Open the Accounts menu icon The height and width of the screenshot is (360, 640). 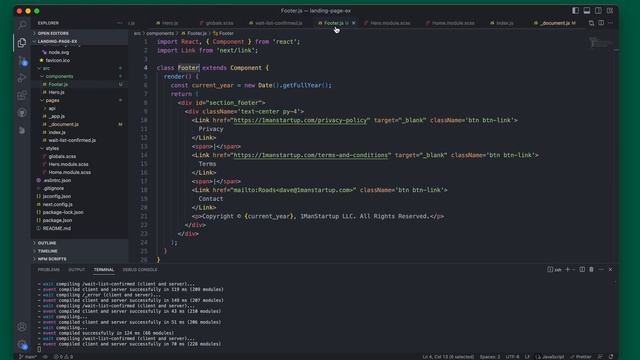point(22,327)
